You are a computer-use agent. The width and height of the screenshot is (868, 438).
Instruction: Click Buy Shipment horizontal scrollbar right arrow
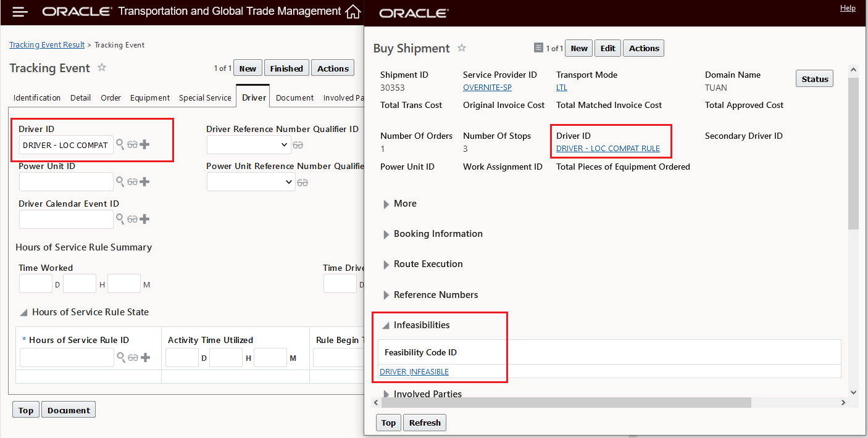point(843,402)
